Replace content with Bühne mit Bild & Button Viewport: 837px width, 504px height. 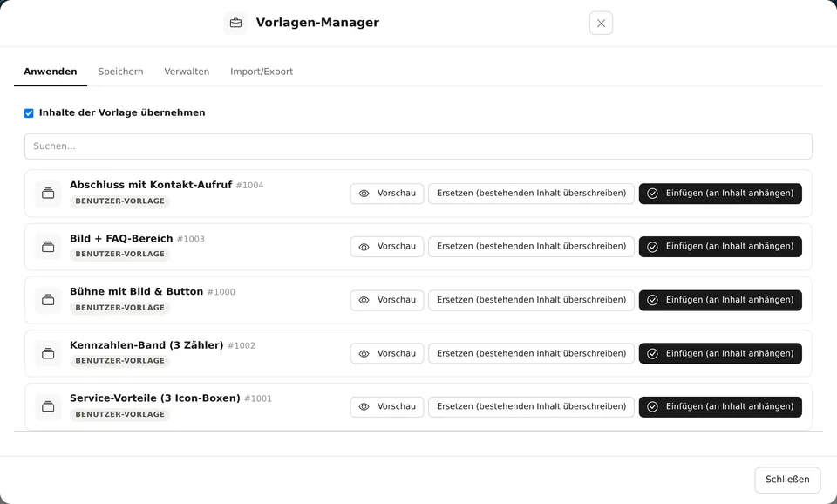coord(531,300)
